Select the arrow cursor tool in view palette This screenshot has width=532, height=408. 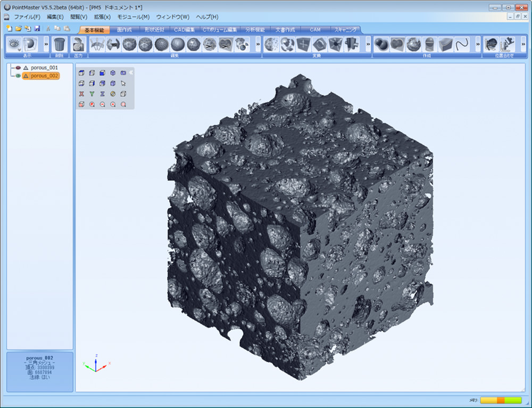[123, 83]
